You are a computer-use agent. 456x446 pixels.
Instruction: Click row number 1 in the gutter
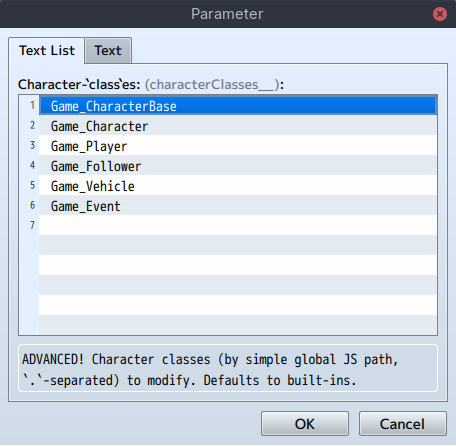[x=32, y=105]
